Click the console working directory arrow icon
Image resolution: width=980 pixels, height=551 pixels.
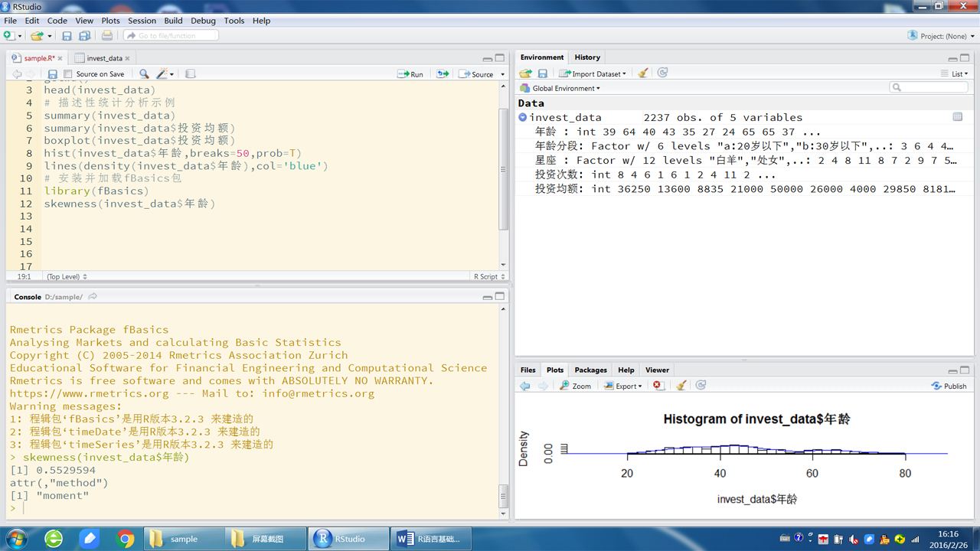(x=93, y=296)
